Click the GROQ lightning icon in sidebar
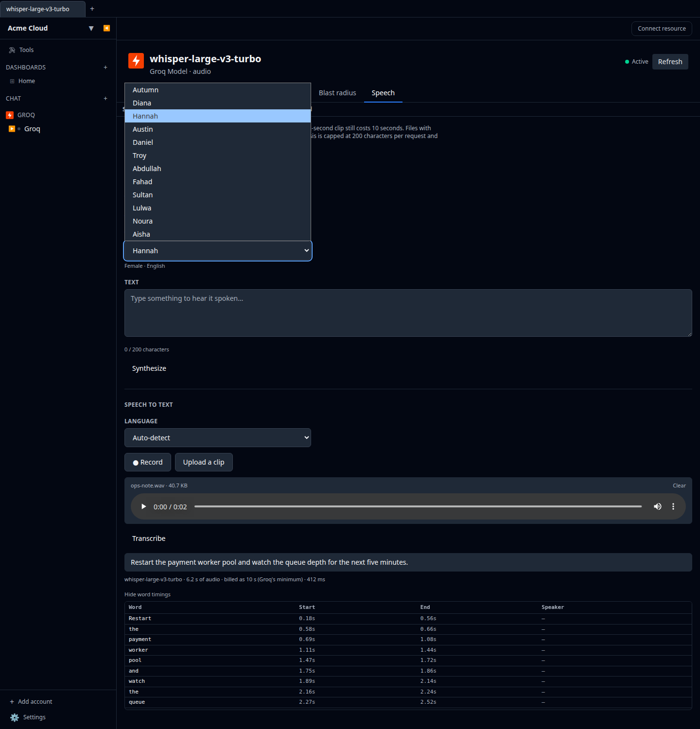 point(10,115)
